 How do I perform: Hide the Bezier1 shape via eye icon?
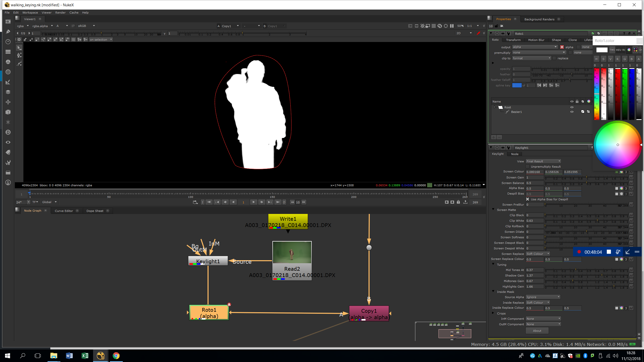click(572, 112)
